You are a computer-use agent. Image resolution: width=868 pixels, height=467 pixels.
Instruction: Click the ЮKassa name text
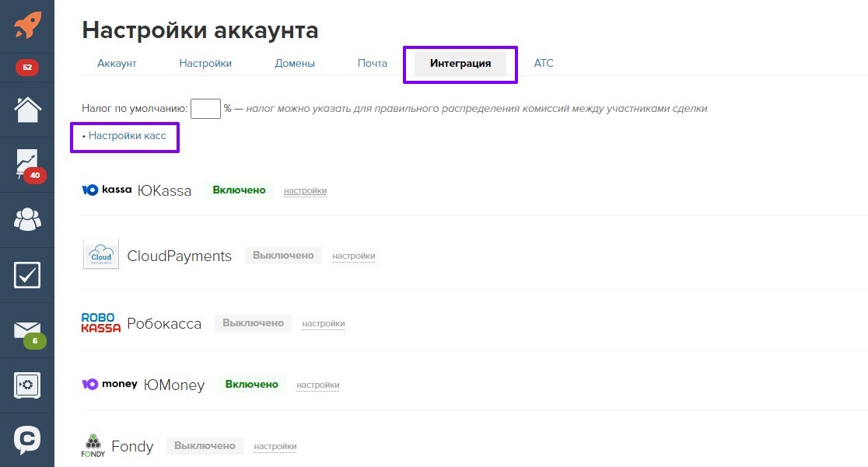click(164, 191)
